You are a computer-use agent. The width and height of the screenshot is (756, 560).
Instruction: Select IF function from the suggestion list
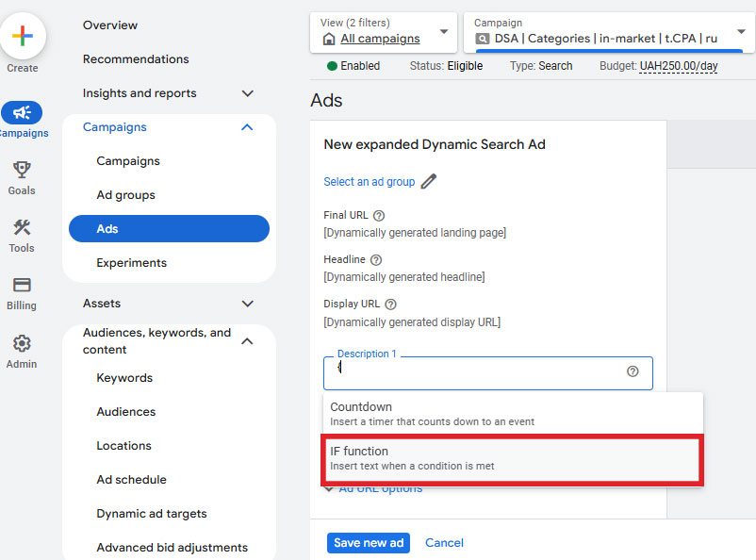(x=512, y=458)
